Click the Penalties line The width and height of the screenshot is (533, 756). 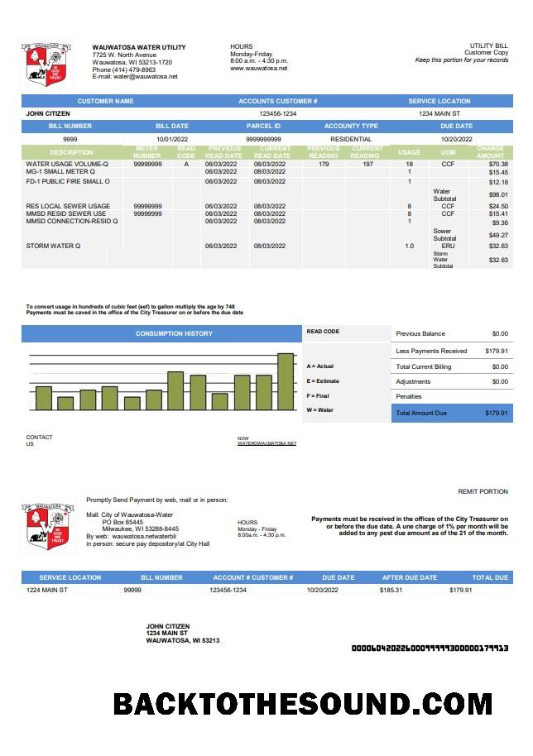tap(452, 397)
